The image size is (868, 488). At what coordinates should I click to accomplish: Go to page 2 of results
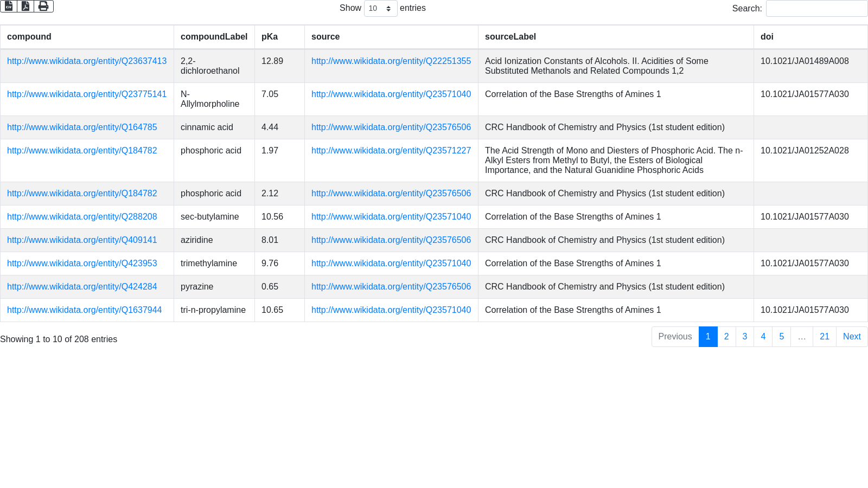pyautogui.click(x=726, y=336)
